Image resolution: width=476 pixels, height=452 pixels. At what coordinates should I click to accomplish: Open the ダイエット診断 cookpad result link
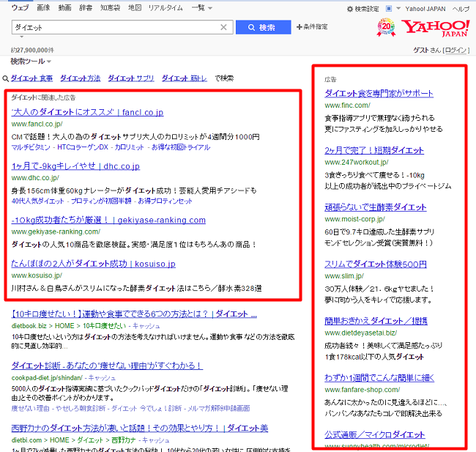pyautogui.click(x=107, y=365)
